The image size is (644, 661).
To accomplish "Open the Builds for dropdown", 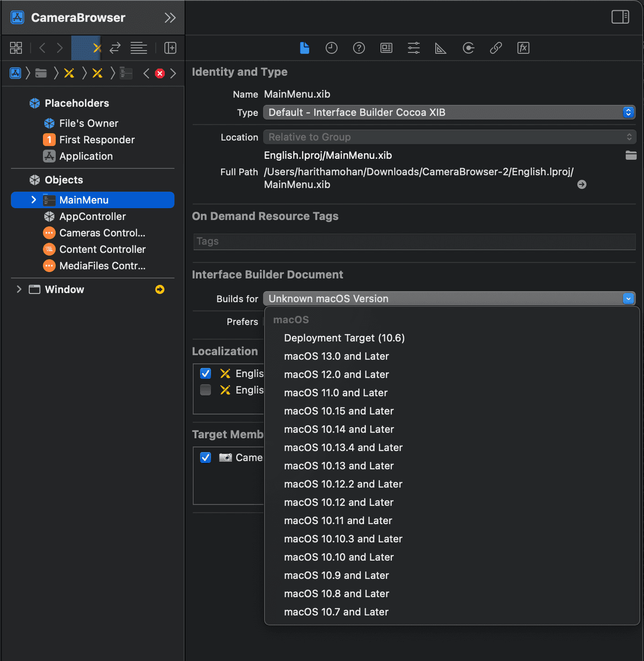I will (x=449, y=299).
